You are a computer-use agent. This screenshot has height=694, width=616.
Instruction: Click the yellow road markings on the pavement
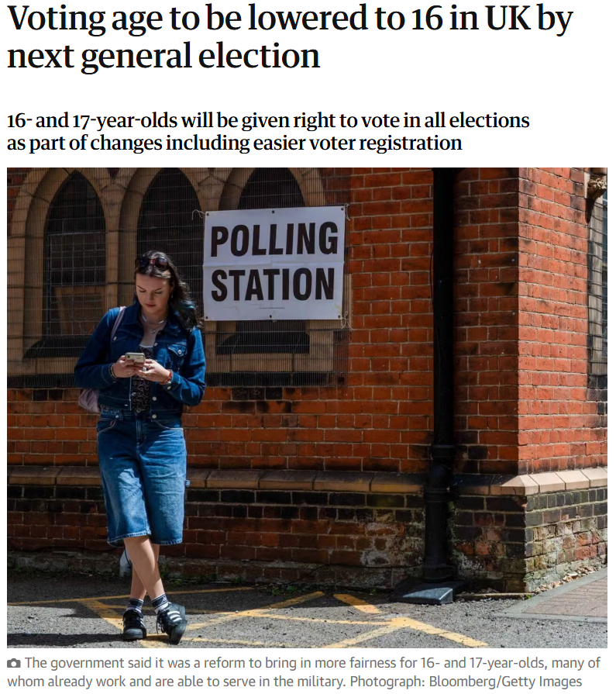283,618
